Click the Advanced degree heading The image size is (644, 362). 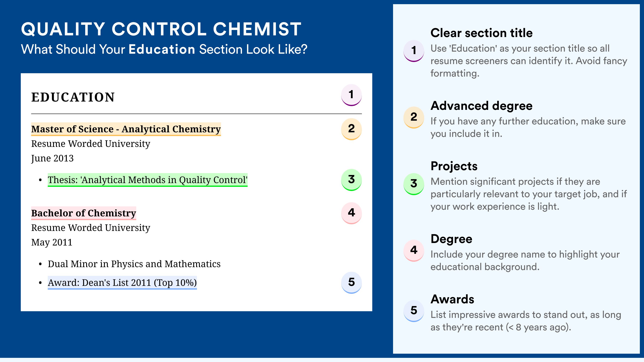pos(482,106)
